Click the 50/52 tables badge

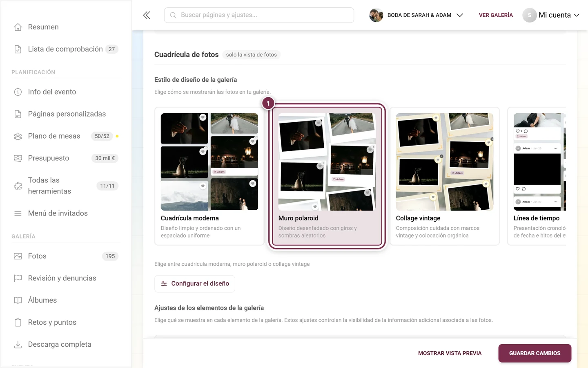pos(102,136)
